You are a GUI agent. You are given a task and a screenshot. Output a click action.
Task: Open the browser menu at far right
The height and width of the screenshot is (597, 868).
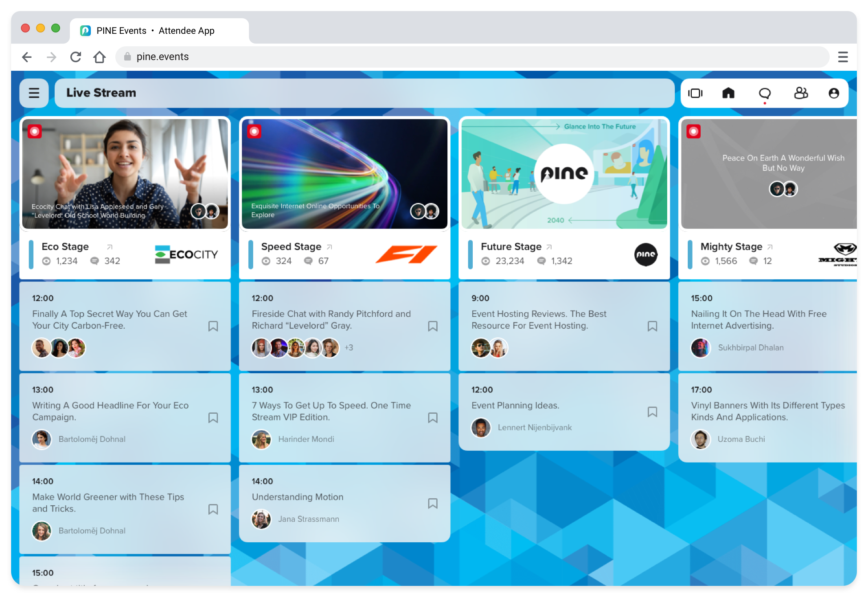click(843, 57)
